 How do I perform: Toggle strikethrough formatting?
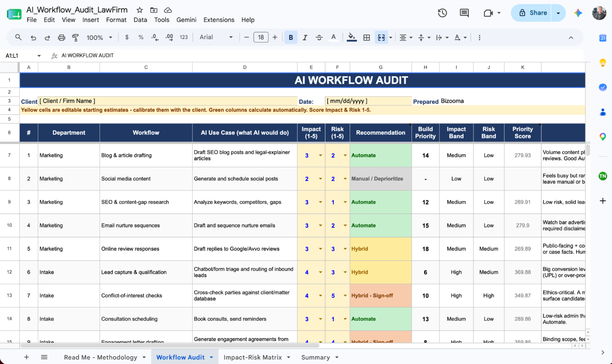[319, 37]
